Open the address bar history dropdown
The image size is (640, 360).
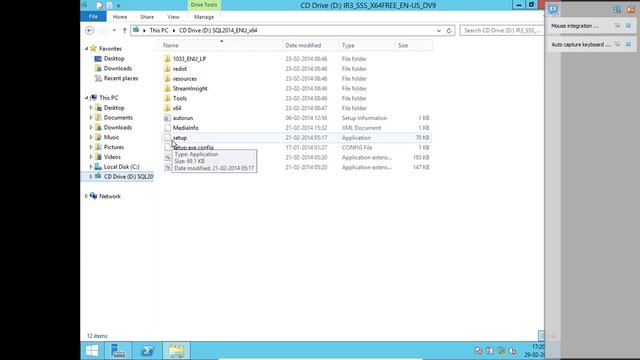point(439,31)
